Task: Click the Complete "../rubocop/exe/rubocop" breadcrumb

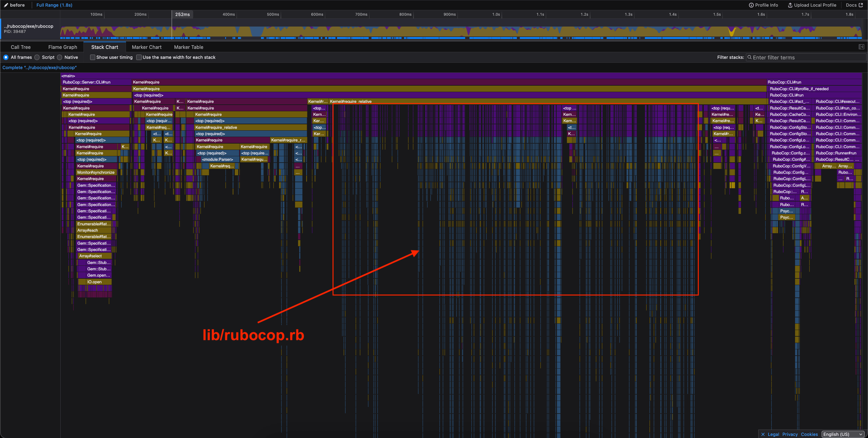Action: click(x=39, y=68)
